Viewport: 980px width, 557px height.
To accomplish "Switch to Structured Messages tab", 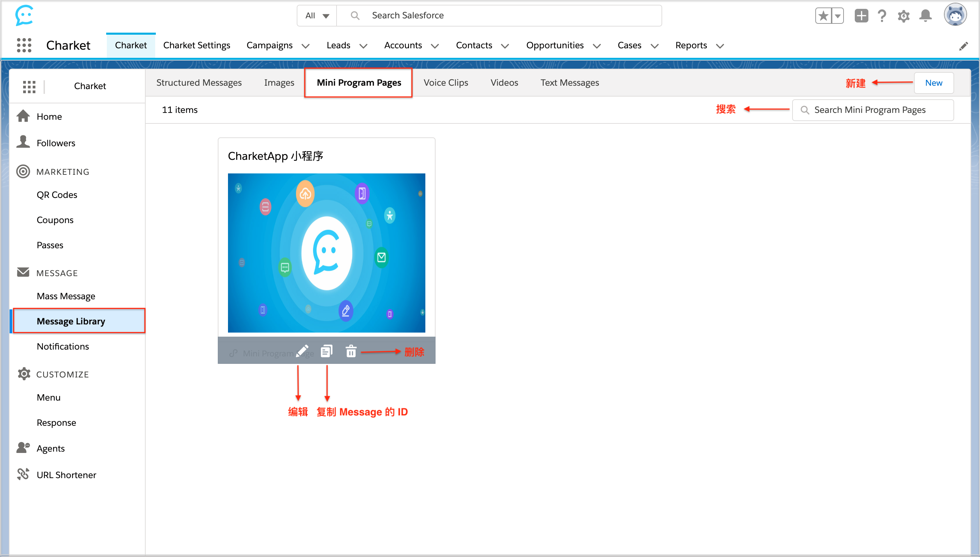I will point(199,83).
